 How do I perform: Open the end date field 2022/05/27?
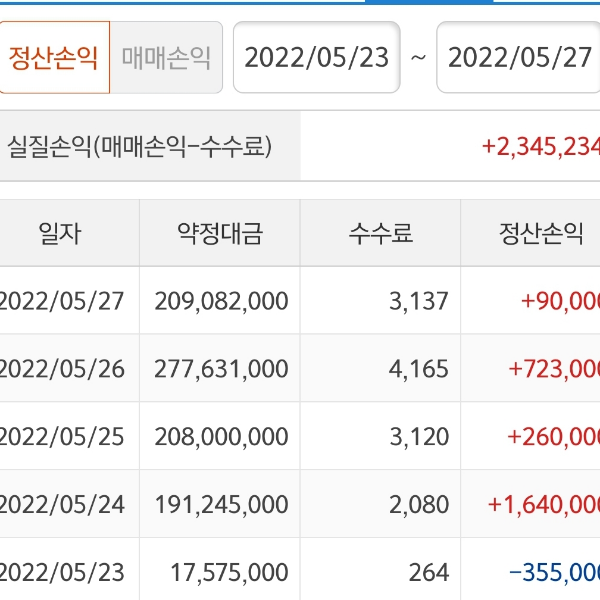tap(519, 57)
